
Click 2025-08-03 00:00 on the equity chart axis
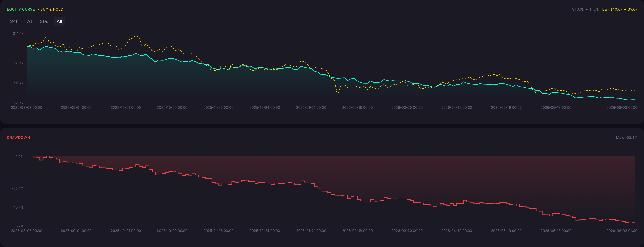(x=27, y=108)
